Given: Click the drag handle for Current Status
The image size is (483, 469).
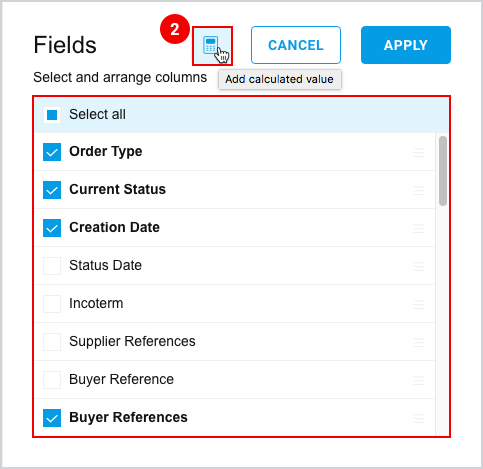Looking at the screenshot, I should [419, 190].
